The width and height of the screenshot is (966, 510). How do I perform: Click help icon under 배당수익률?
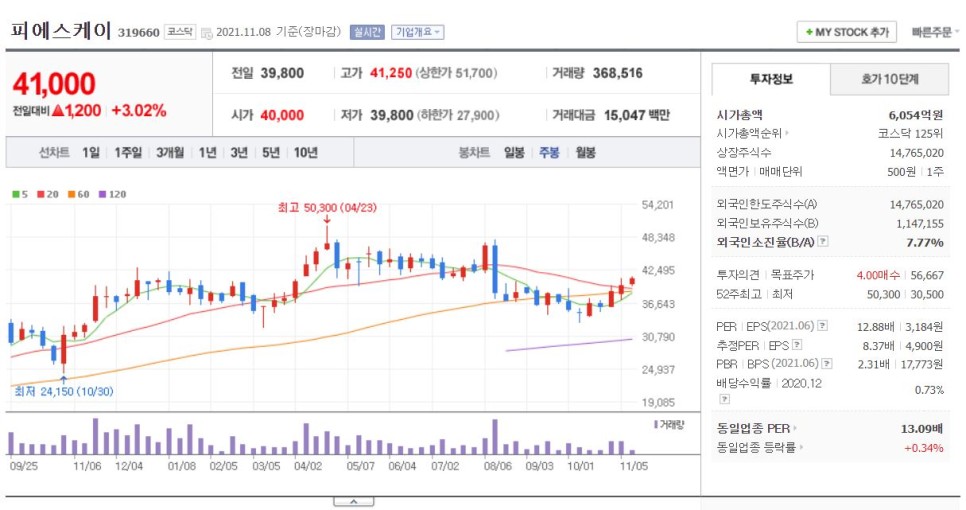724,399
